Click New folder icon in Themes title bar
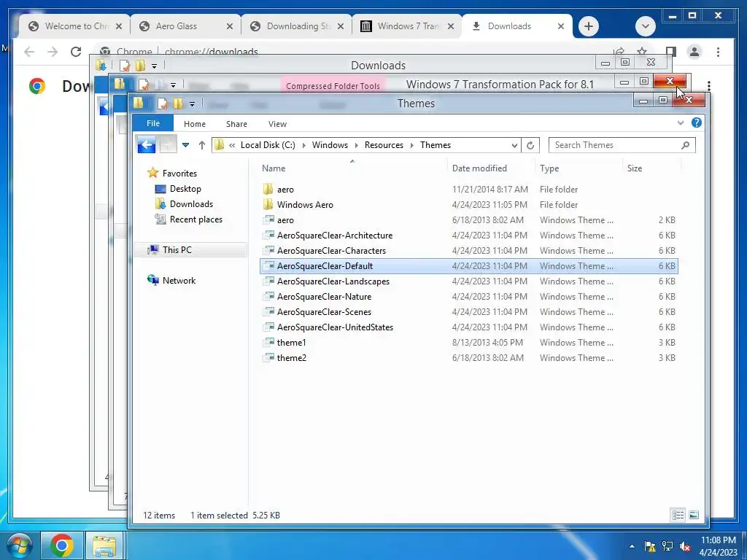 click(178, 104)
